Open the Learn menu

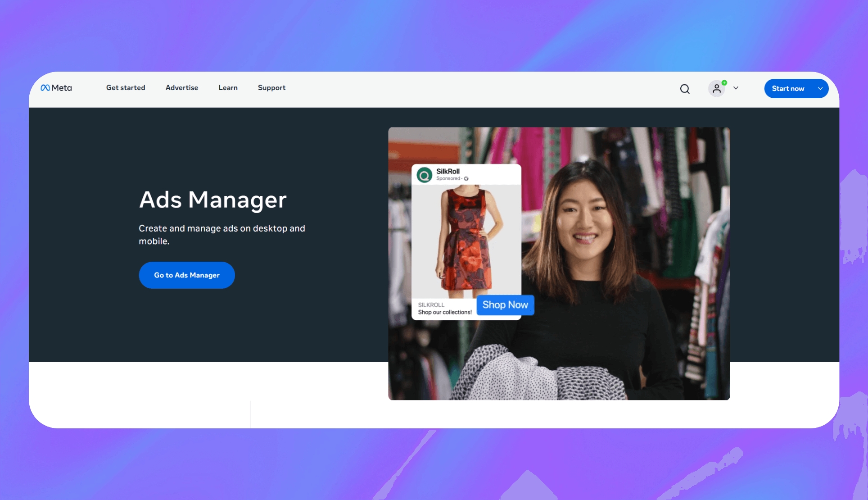[228, 88]
